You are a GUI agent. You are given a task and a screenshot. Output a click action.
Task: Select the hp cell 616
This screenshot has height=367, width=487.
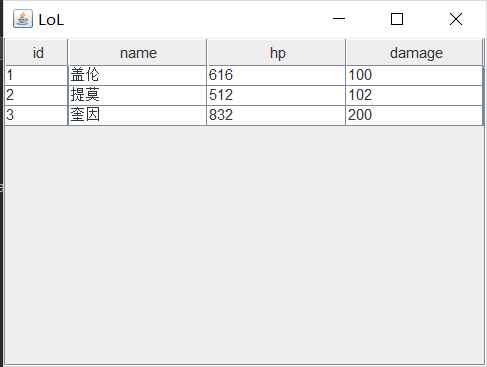coord(276,75)
